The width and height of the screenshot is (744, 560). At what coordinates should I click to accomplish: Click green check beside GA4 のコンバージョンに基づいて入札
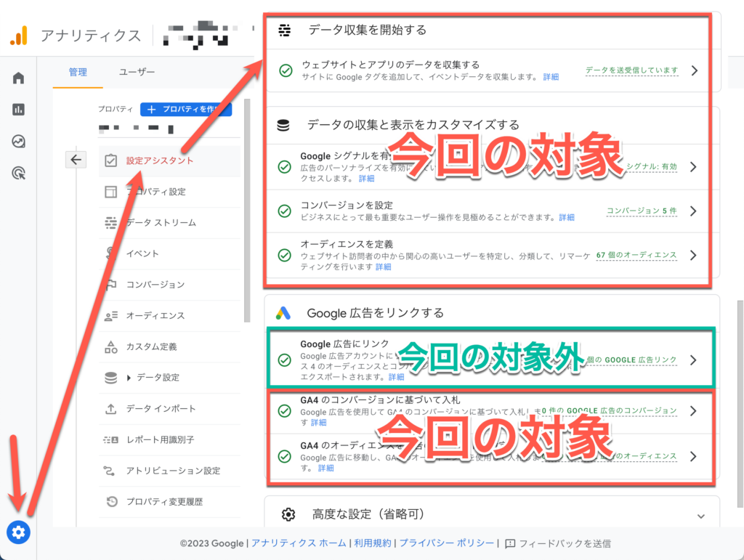(284, 410)
